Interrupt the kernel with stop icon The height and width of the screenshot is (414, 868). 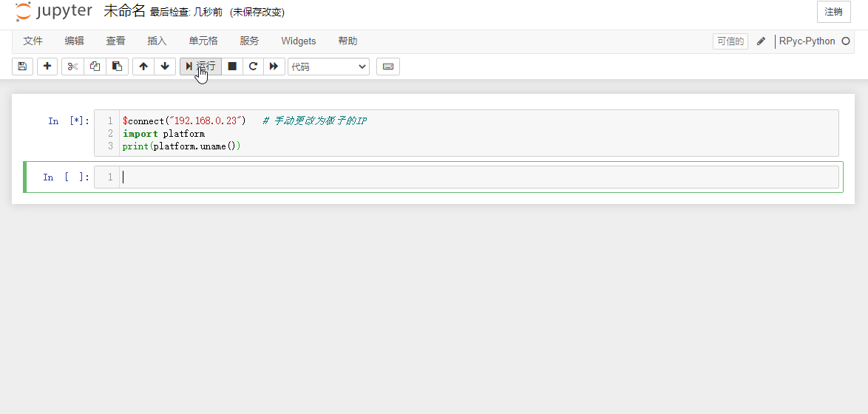(x=232, y=67)
